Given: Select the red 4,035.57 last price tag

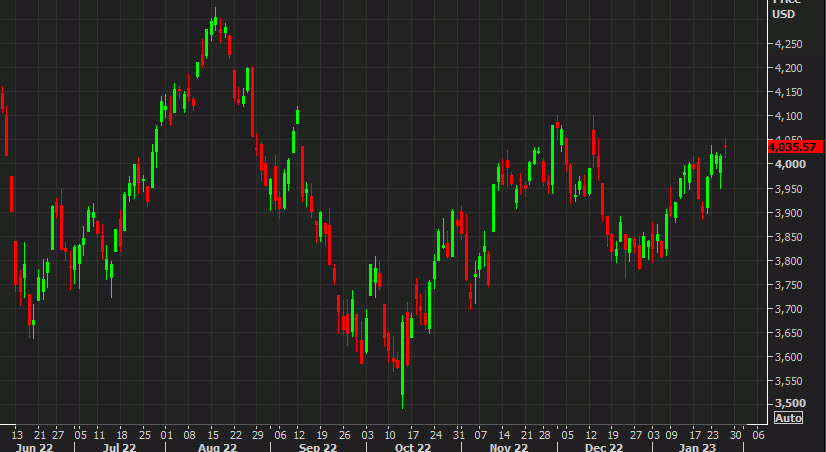Looking at the screenshot, I should tap(795, 147).
